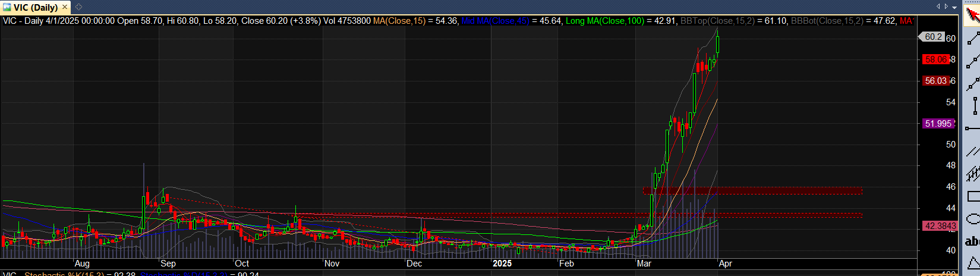
Task: Select the abc text tool
Action: point(972,241)
